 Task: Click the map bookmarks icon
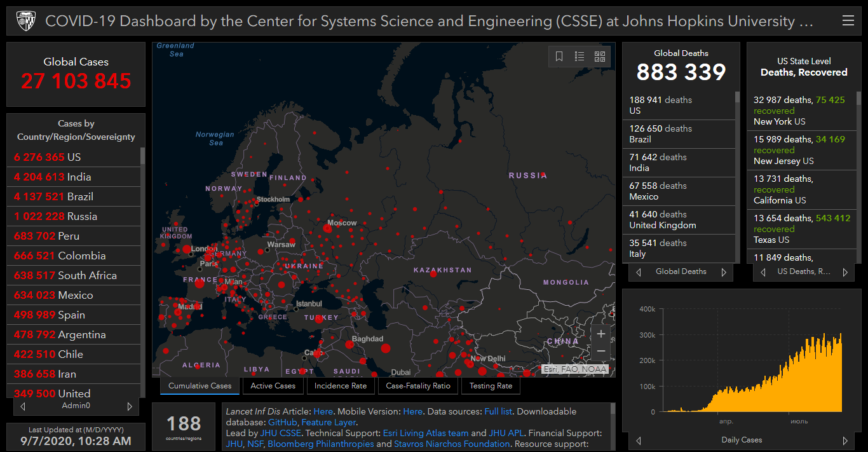(559, 57)
